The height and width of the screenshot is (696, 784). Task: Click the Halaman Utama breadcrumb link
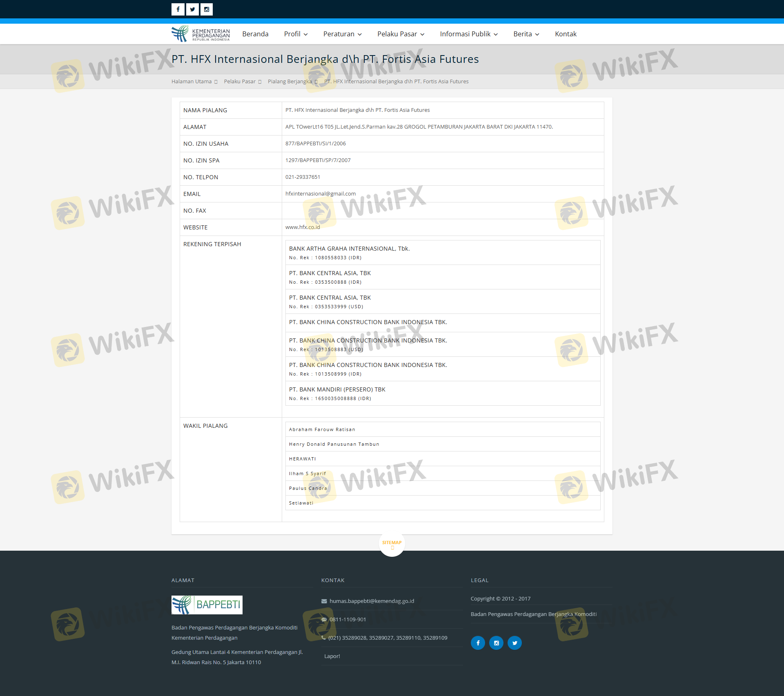click(x=192, y=82)
